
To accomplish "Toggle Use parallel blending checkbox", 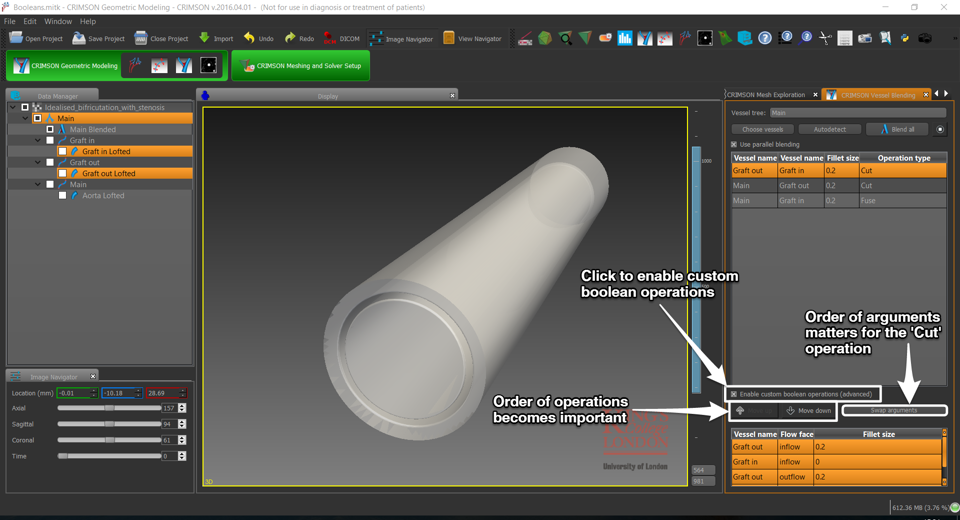I will 734,144.
